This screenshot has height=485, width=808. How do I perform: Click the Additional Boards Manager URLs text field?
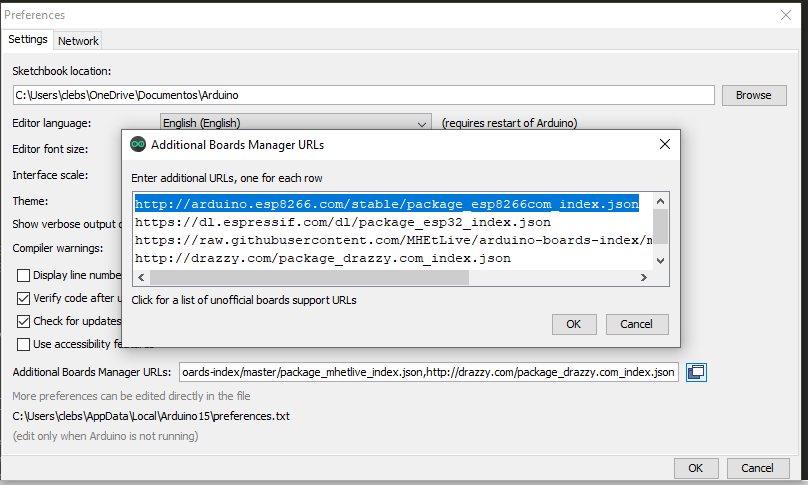[429, 372]
